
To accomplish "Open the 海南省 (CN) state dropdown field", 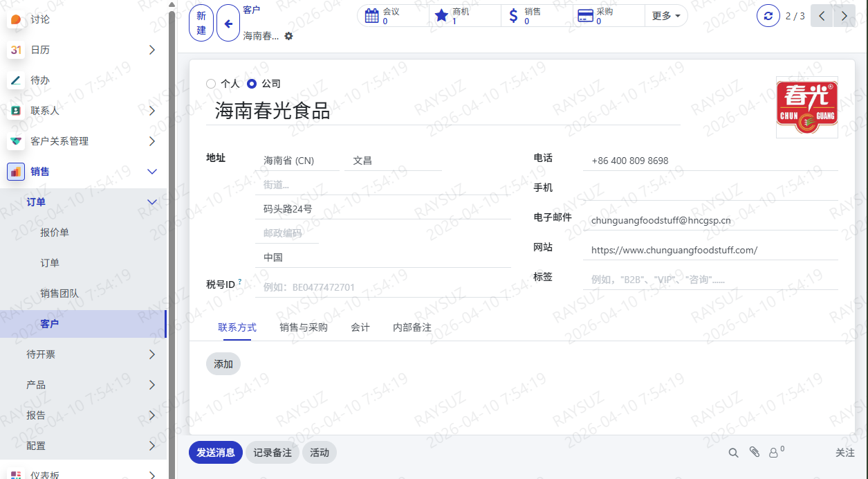I will [297, 161].
